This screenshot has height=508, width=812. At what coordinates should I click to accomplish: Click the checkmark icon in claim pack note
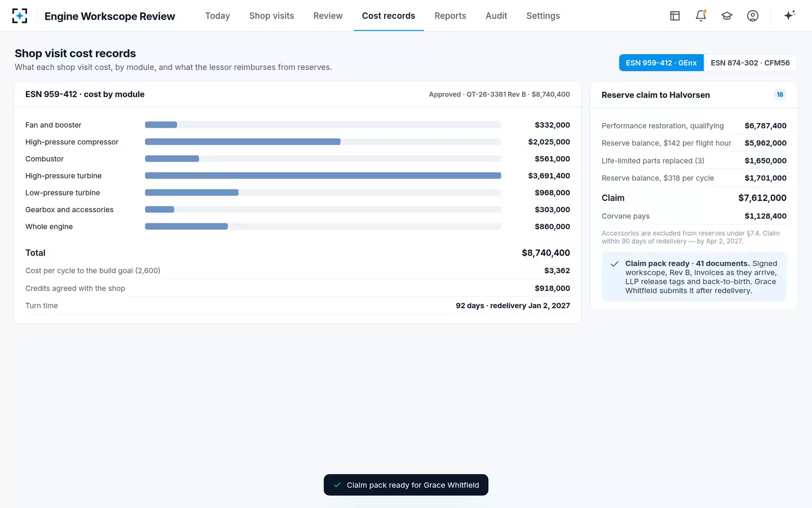coord(615,264)
